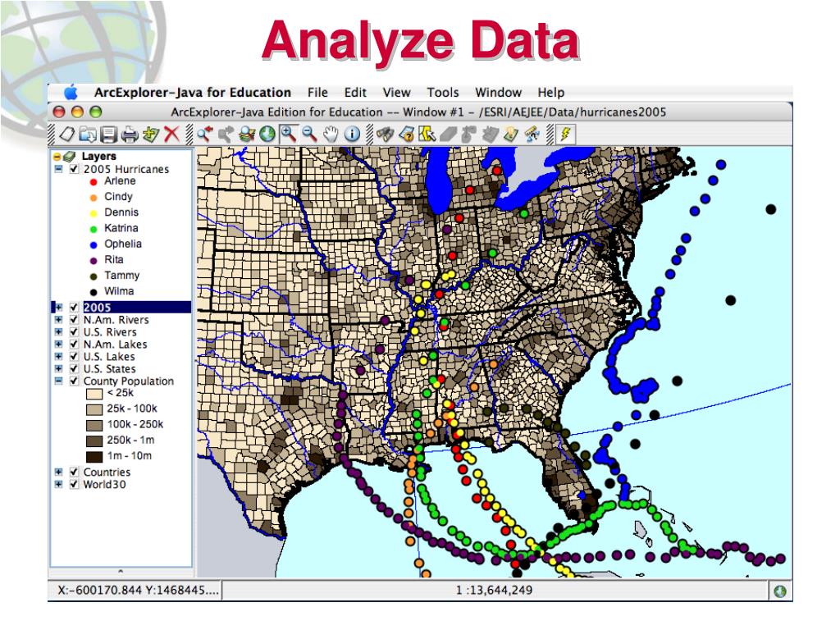
Task: Open the Help menu
Action: pyautogui.click(x=550, y=93)
